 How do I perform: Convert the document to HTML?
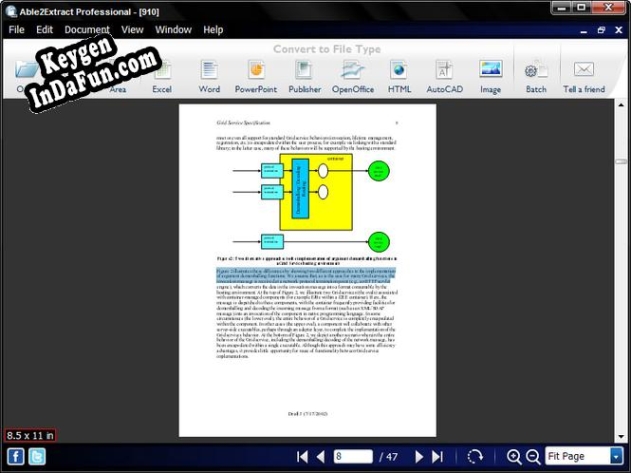[399, 77]
